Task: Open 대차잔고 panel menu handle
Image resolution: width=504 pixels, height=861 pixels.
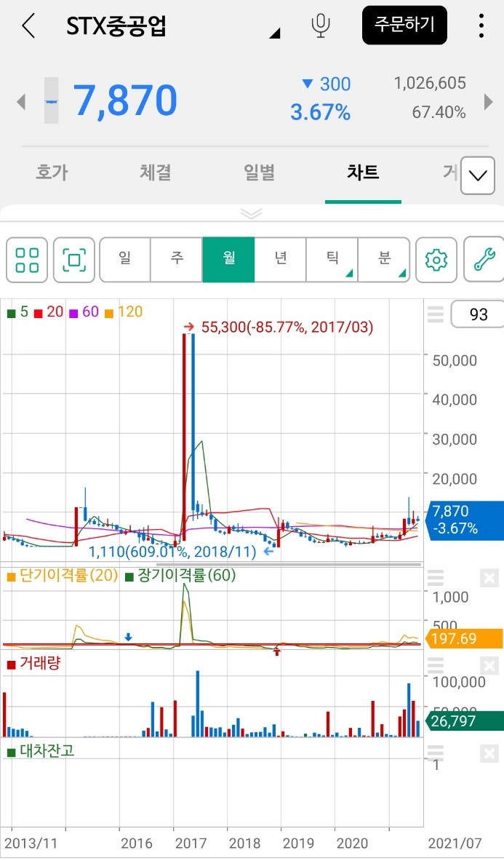Action: (x=435, y=753)
